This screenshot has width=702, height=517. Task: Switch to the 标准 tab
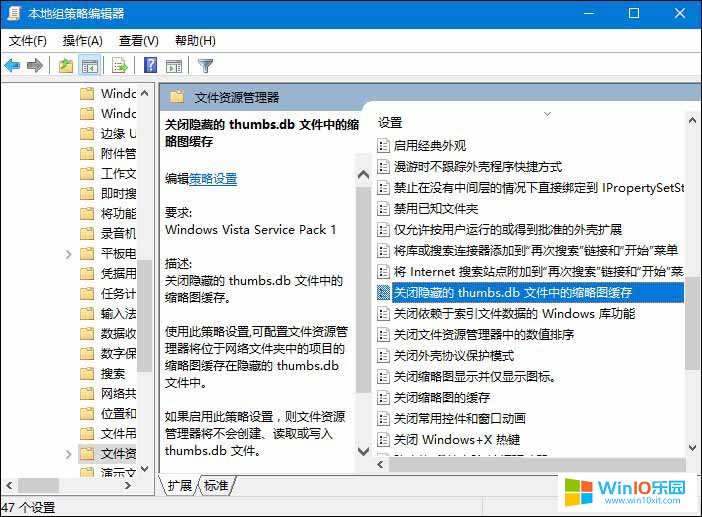(x=216, y=485)
